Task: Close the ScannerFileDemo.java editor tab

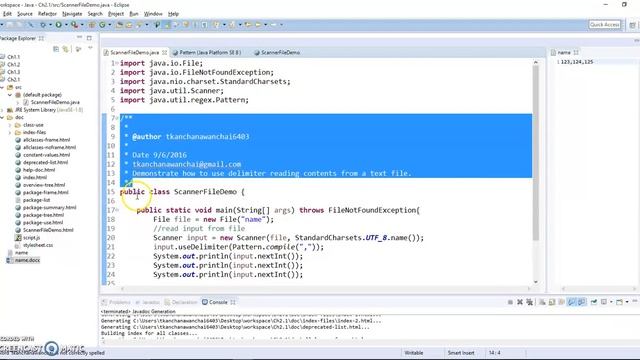Action: [164, 52]
